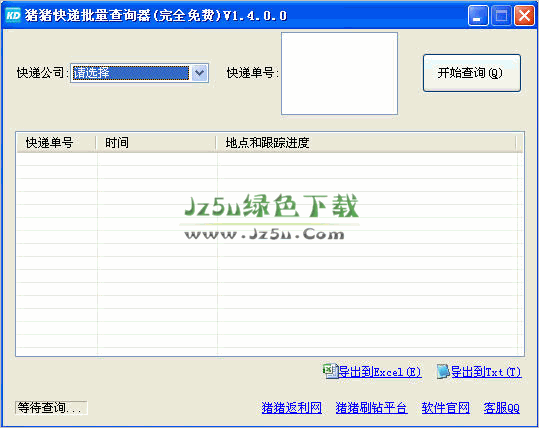Sort by the 快递单号 column header
This screenshot has width=539, height=428.
[56, 143]
